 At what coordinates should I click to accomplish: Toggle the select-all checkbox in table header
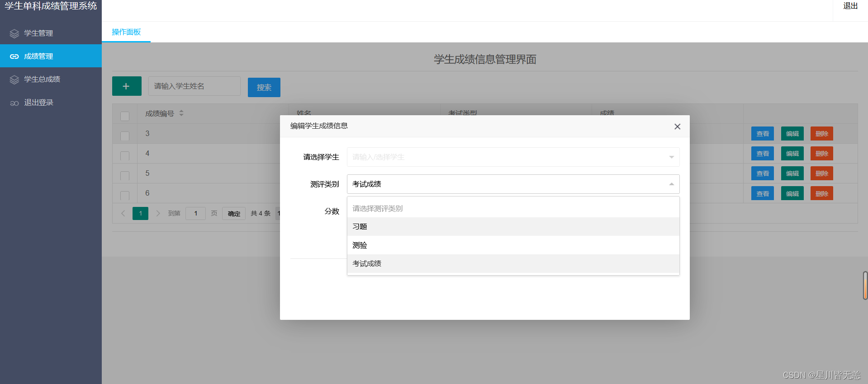coord(125,116)
